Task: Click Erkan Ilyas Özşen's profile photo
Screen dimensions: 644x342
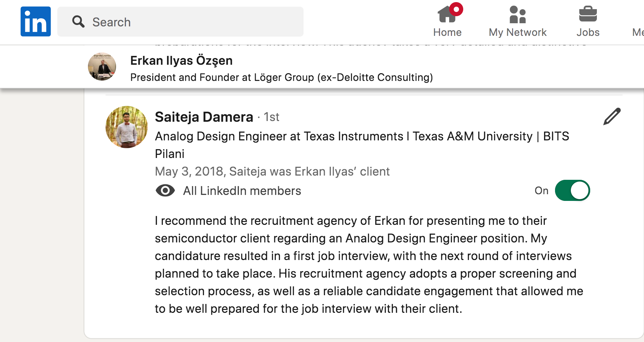Action: tap(102, 66)
